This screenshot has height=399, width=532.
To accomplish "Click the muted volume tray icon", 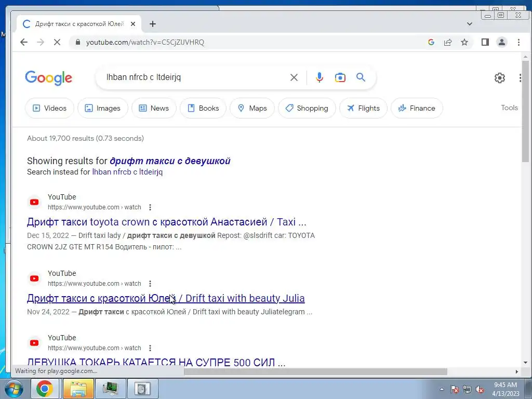I will point(480,389).
